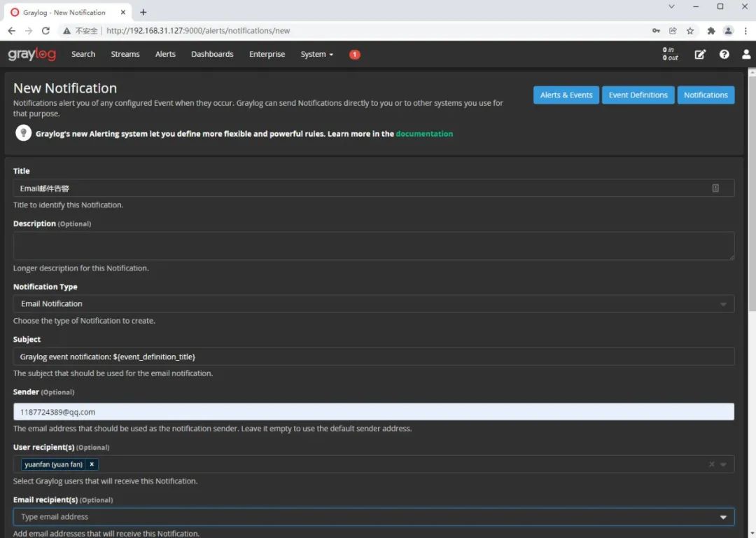756x538 pixels.
Task: Open the Search menu
Action: tap(83, 54)
